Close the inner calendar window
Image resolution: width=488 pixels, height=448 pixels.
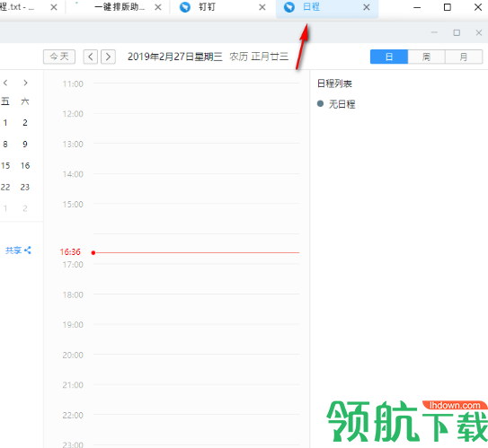point(479,32)
